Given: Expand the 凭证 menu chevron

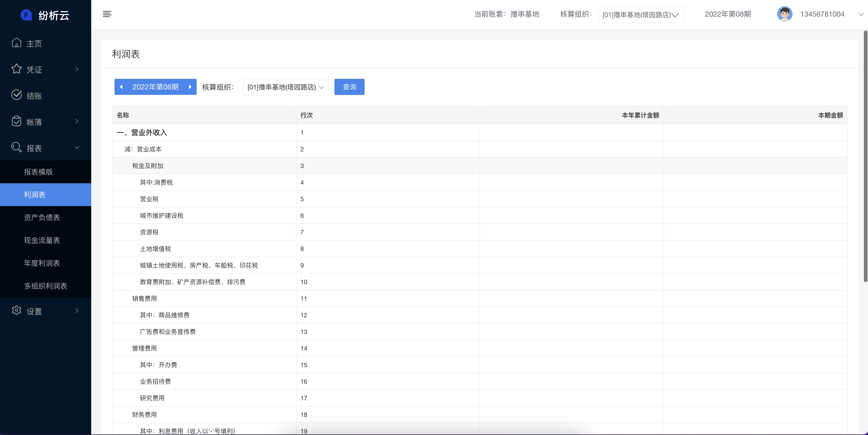Looking at the screenshot, I should click(x=77, y=69).
